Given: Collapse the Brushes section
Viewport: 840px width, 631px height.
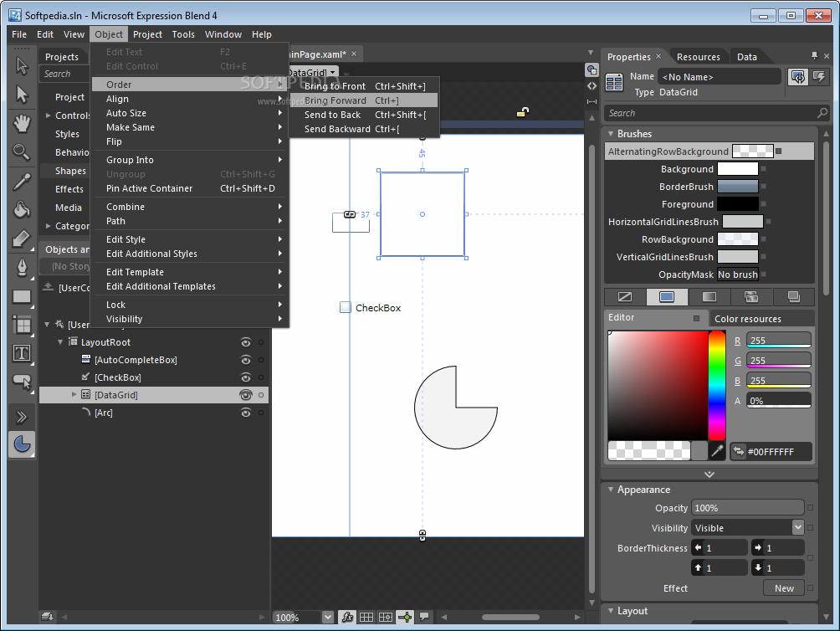Looking at the screenshot, I should click(x=611, y=133).
